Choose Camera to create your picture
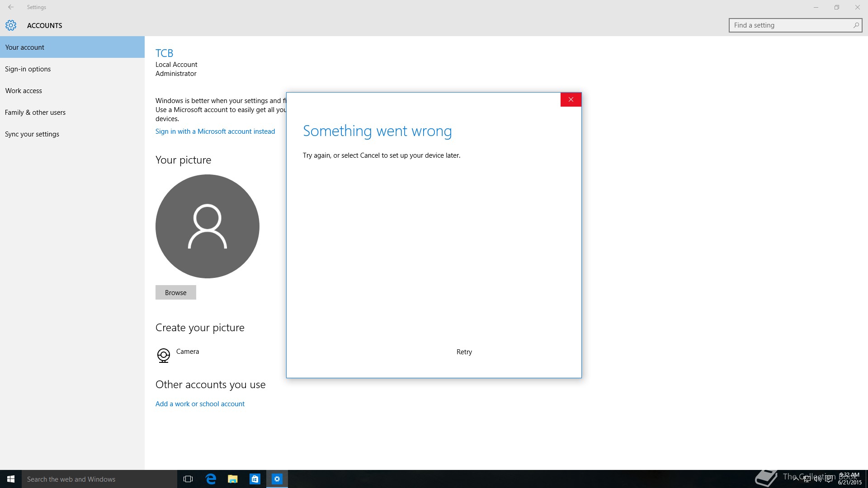This screenshot has width=868, height=488. coord(188,352)
